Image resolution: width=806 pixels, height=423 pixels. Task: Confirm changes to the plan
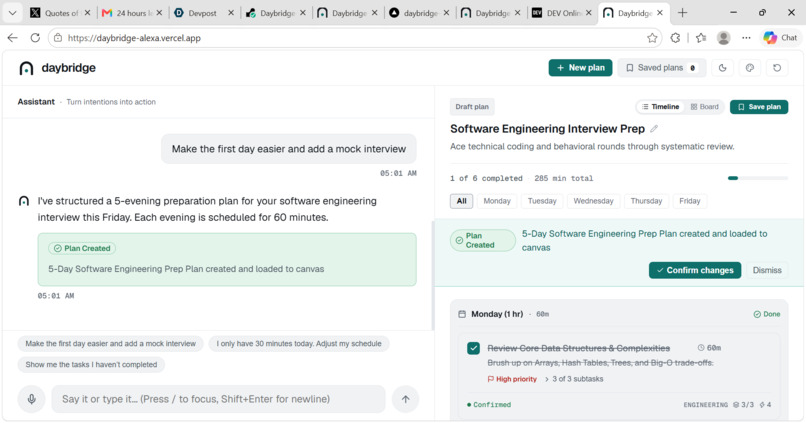pos(695,270)
